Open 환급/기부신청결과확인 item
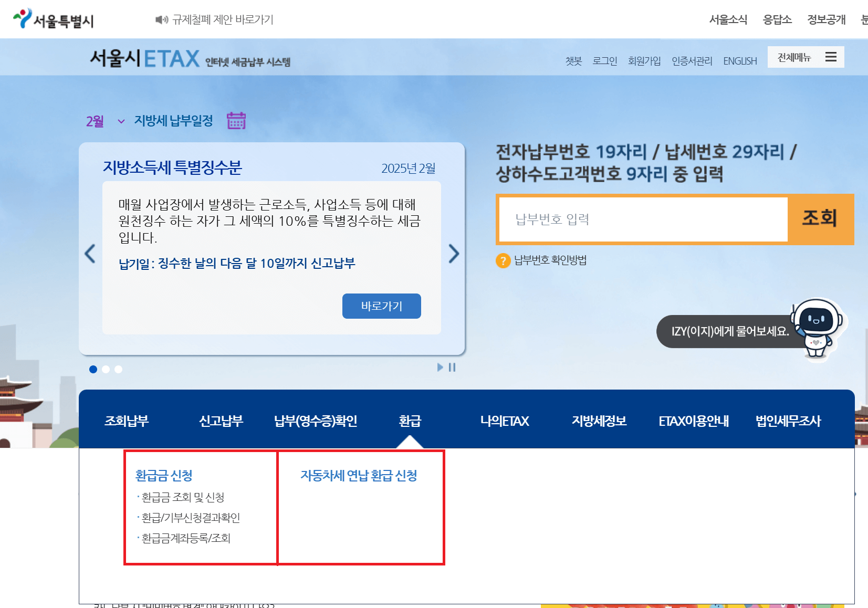Image resolution: width=868 pixels, height=608 pixels. [191, 518]
